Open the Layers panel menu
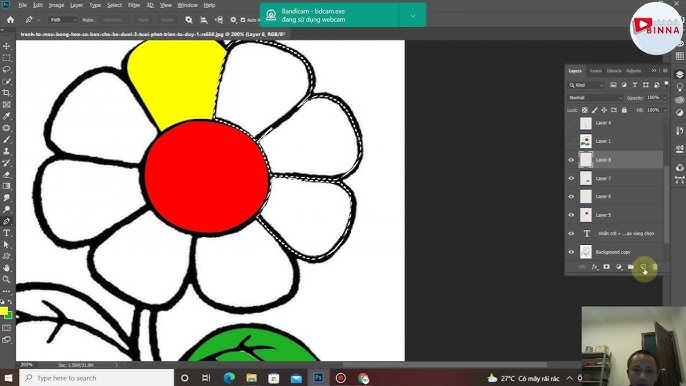The height and width of the screenshot is (386, 686). 665,71
